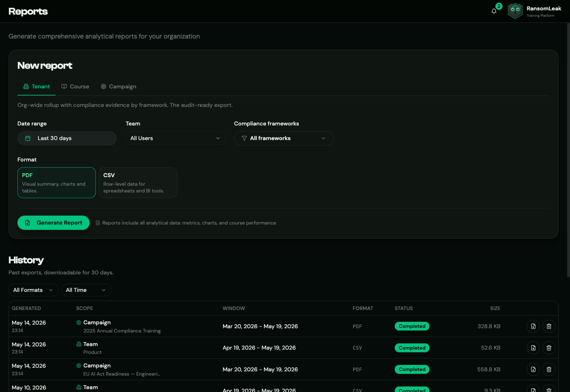This screenshot has width=570, height=392.
Task: Click the FORMAT column header
Action: pyautogui.click(x=363, y=308)
